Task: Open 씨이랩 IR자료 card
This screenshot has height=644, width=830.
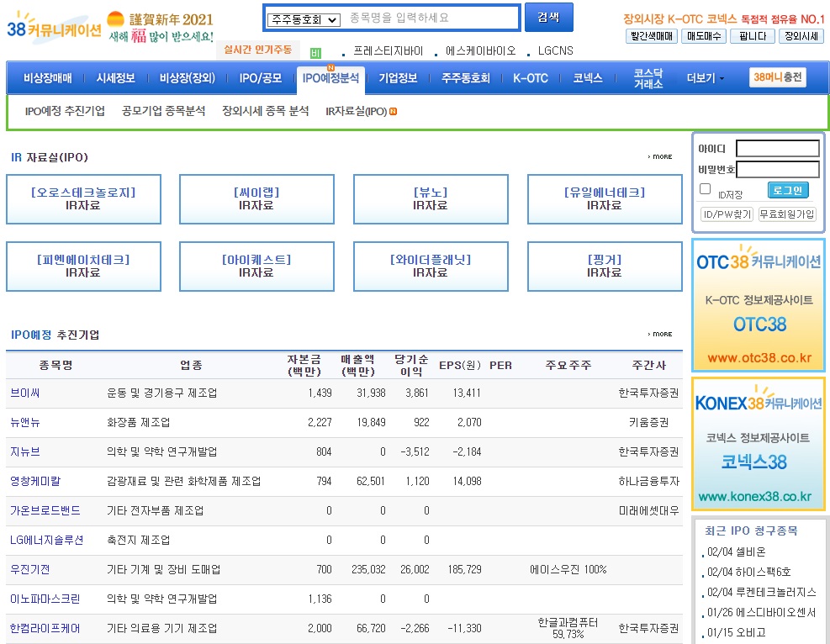Action: tap(256, 199)
